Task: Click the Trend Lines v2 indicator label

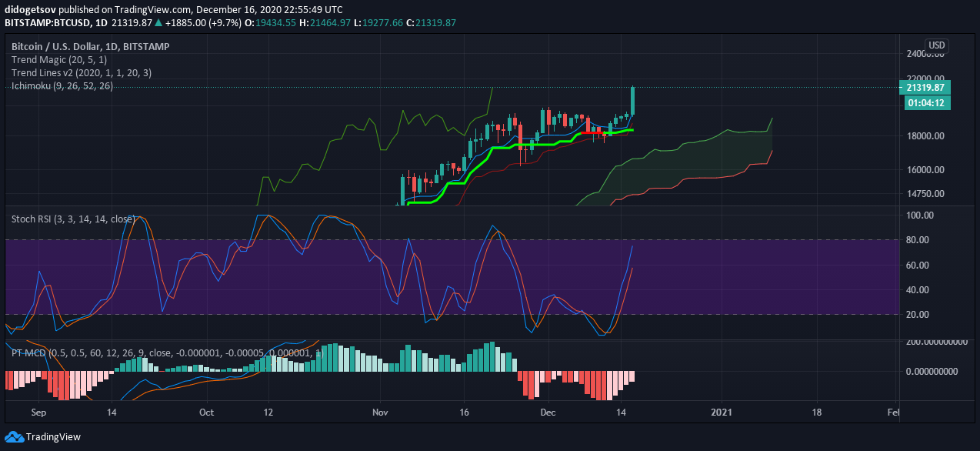Action: (82, 72)
